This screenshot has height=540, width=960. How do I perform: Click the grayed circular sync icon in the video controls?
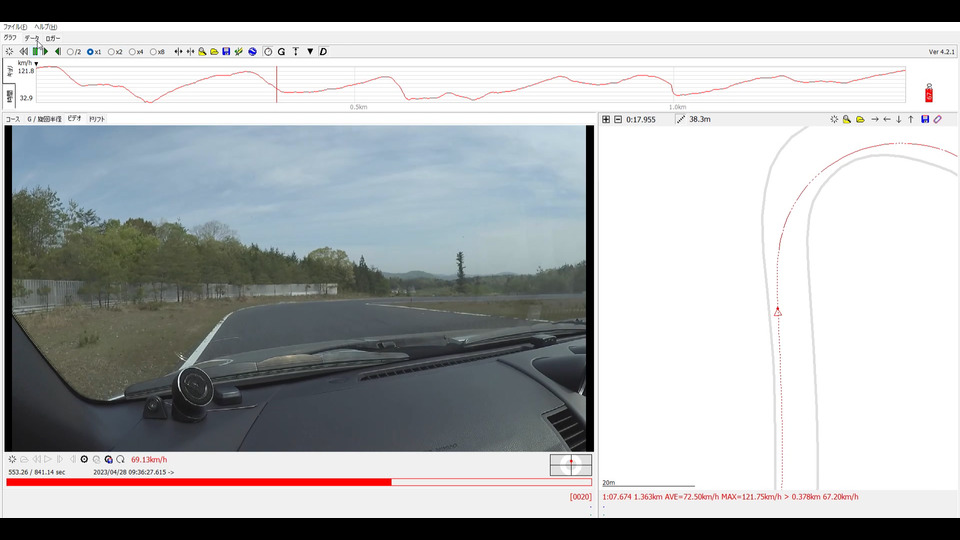coord(96,459)
